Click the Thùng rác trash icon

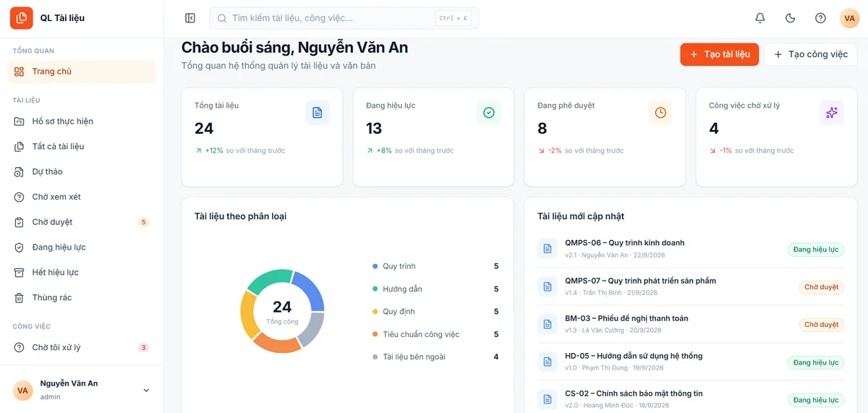[19, 298]
